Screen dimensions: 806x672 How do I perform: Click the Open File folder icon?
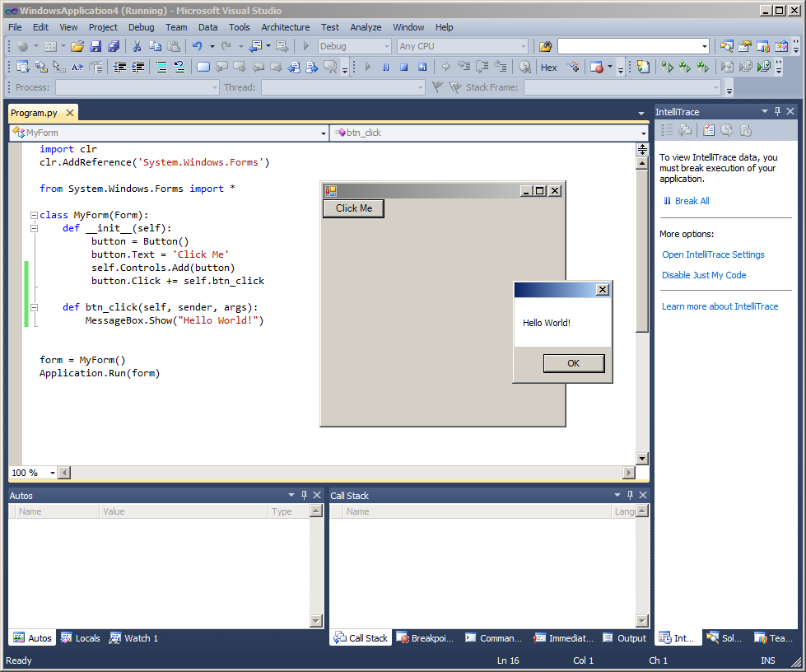(x=77, y=46)
